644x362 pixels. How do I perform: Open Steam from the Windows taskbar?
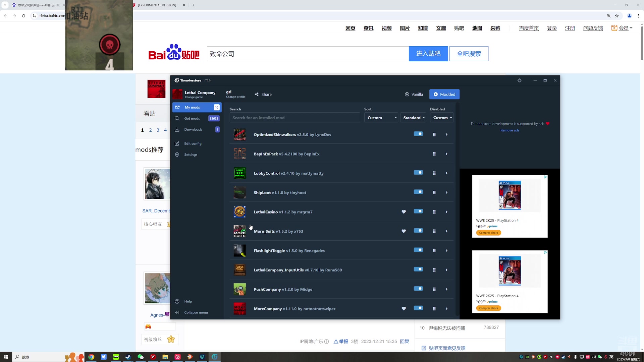click(x=128, y=357)
